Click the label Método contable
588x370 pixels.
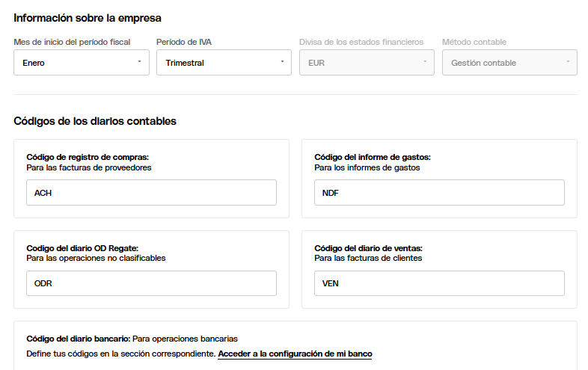click(474, 42)
